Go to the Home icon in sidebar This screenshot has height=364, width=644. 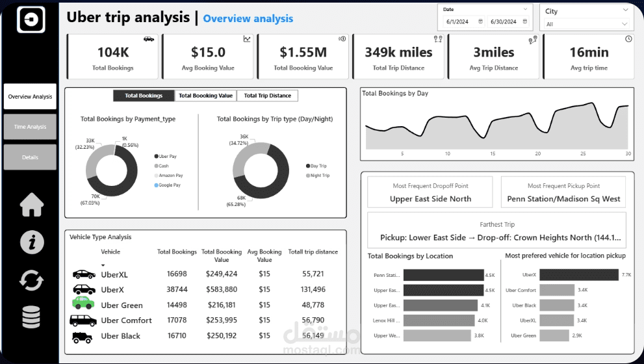pyautogui.click(x=32, y=204)
